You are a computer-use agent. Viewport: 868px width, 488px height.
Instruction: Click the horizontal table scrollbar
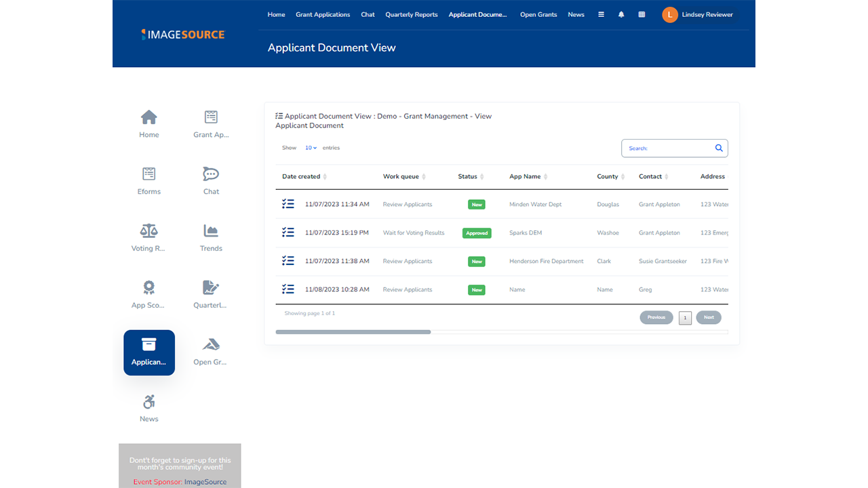click(x=353, y=332)
